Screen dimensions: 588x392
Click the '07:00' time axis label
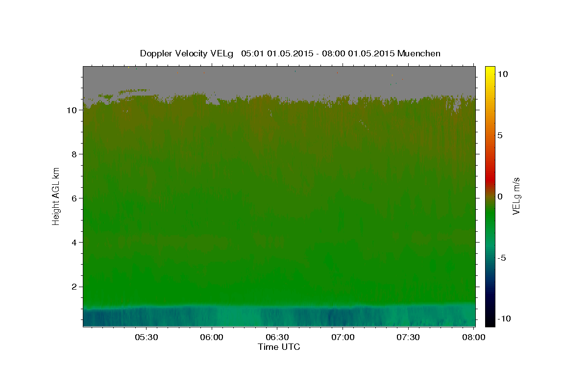pyautogui.click(x=343, y=337)
